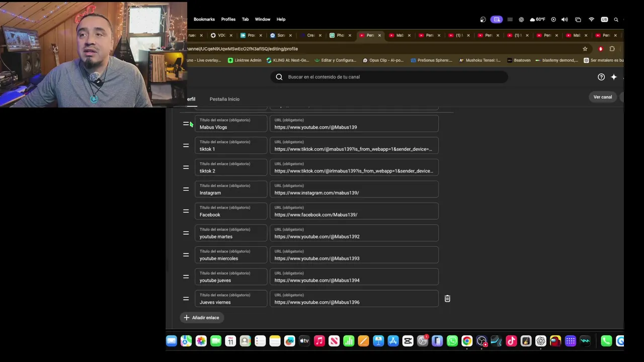Click the red extension icon in Chrome toolbar
644x362 pixels.
(x=600, y=49)
